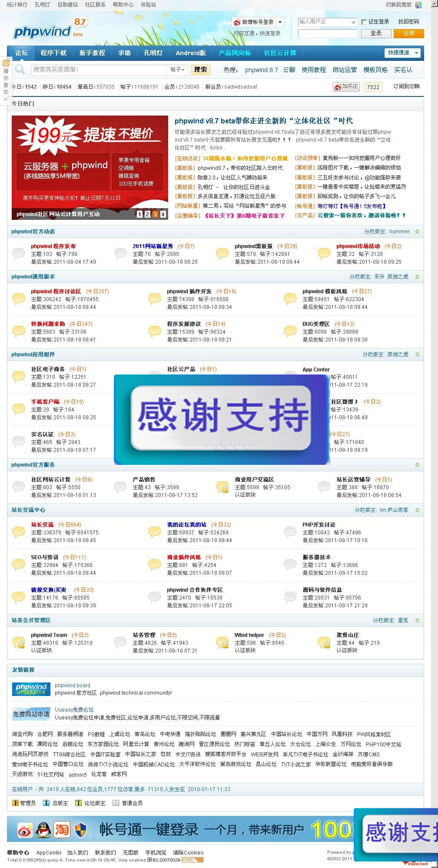This screenshot has width=438, height=868.
Task: Select the 论坛 navigation tab
Action: (21, 53)
